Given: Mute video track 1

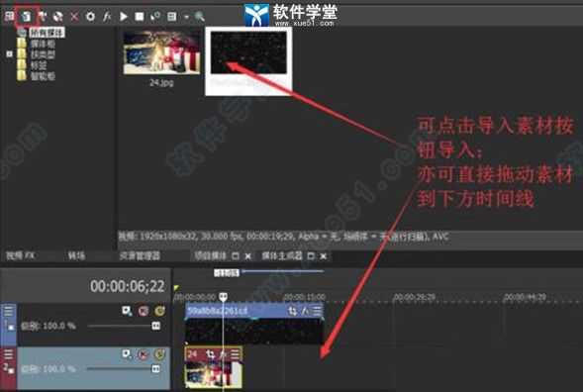Looking at the screenshot, I should pos(144,311).
